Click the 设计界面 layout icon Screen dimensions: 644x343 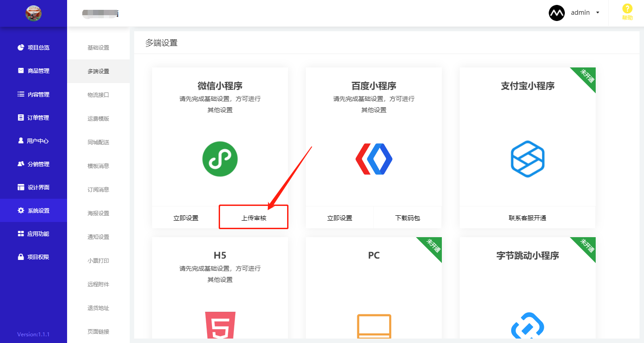click(21, 187)
